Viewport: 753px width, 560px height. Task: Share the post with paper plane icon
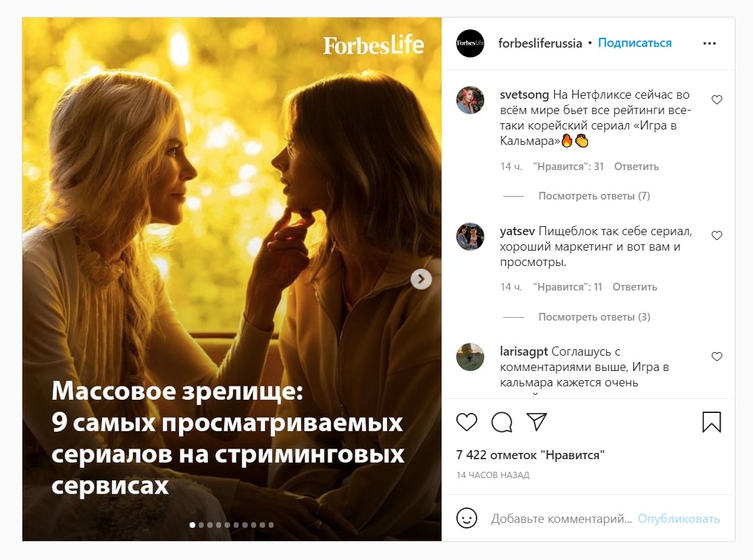pos(537,421)
